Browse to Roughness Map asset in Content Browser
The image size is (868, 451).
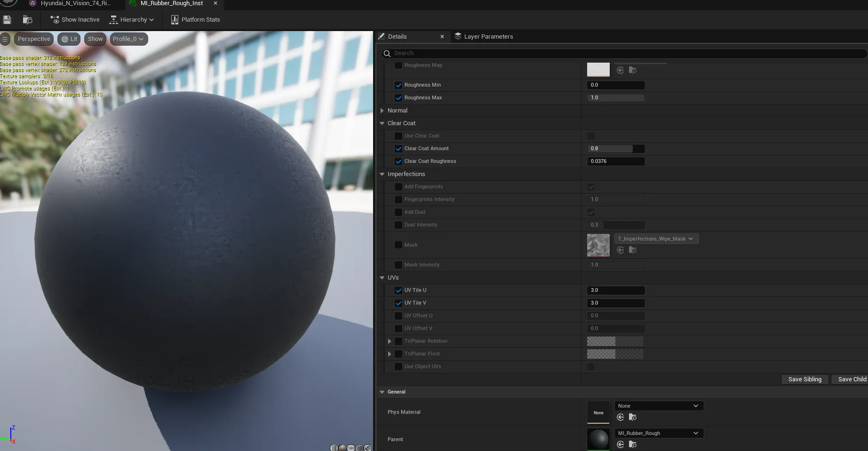(x=633, y=70)
